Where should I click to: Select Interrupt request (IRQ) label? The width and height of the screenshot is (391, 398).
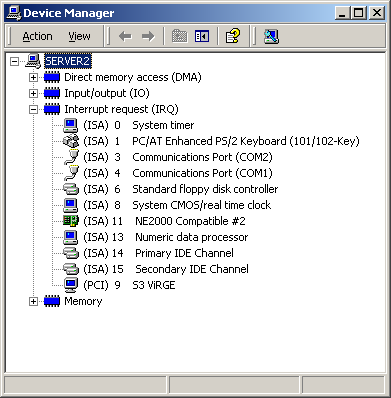tap(121, 109)
